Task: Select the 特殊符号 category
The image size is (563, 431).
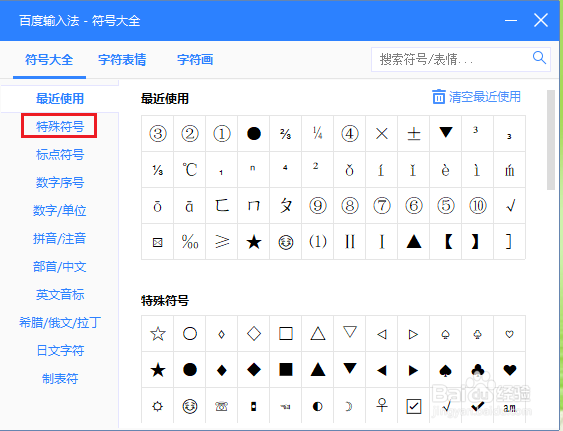Action: click(x=60, y=126)
